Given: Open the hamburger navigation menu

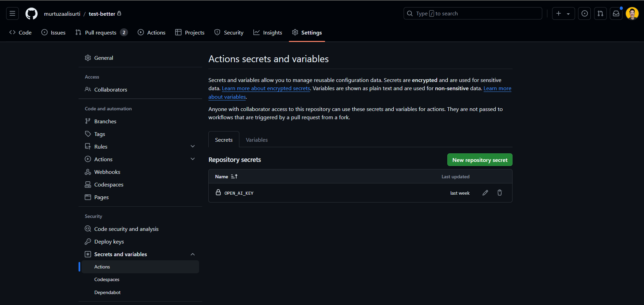Looking at the screenshot, I should click(x=12, y=14).
